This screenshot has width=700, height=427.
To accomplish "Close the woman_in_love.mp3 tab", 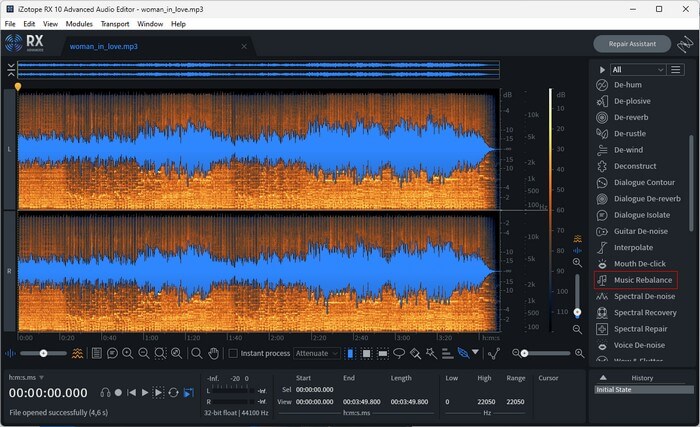I will click(x=244, y=46).
